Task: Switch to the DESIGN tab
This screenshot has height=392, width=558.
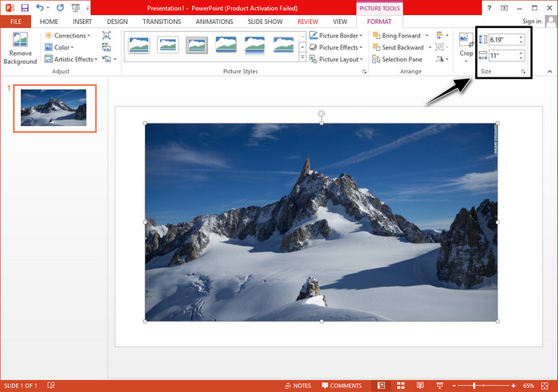Action: 117,22
